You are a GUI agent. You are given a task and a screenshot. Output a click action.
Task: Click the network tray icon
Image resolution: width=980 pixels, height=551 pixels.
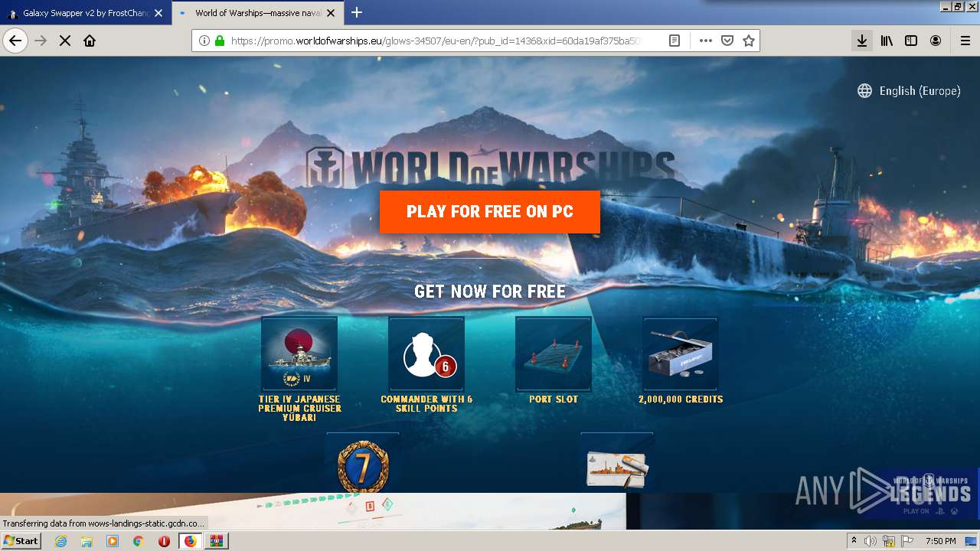coord(889,541)
